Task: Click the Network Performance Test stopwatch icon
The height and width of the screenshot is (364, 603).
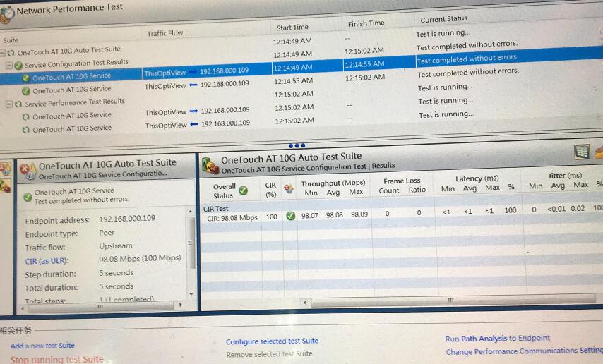Action: [x=6, y=11]
